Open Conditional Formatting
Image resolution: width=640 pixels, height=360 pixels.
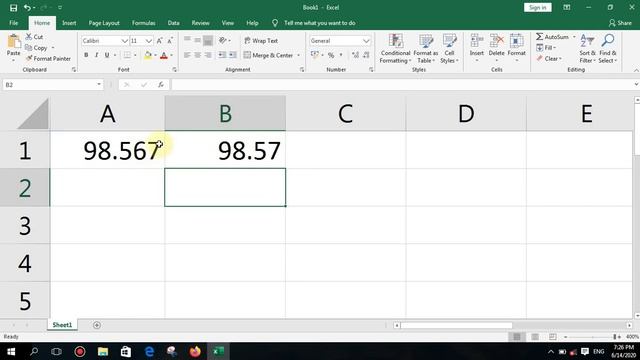pos(395,49)
